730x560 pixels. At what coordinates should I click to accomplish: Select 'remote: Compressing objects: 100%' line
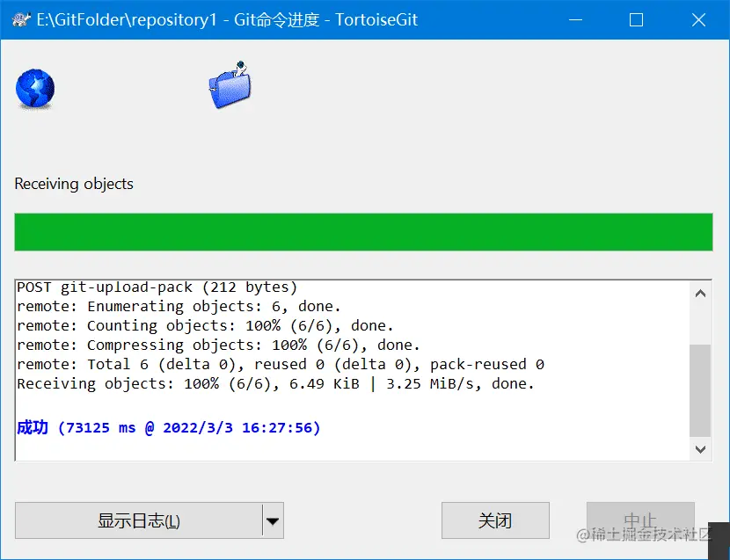click(x=218, y=345)
